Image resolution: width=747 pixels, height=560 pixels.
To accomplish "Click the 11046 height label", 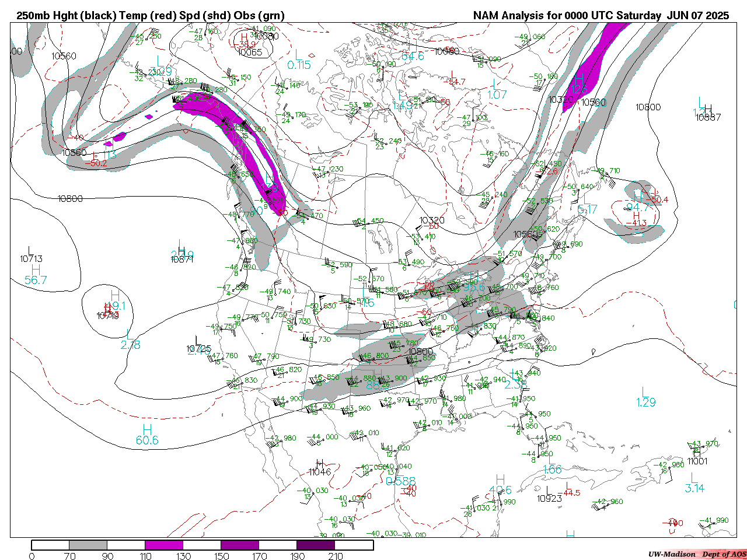I will [x=320, y=471].
